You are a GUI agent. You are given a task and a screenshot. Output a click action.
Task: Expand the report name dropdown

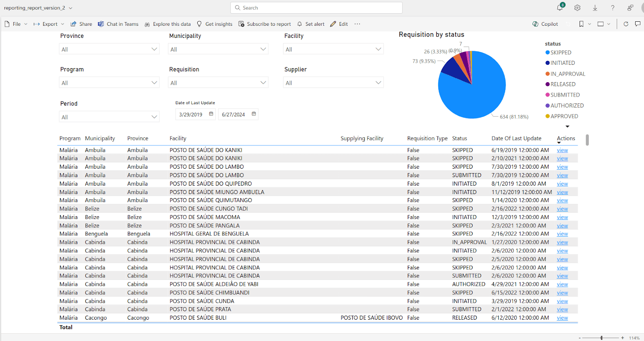[x=70, y=8]
